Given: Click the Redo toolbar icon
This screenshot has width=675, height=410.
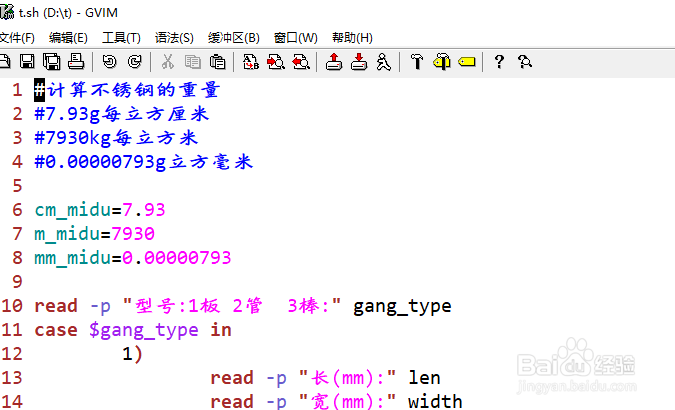Looking at the screenshot, I should point(135,62).
